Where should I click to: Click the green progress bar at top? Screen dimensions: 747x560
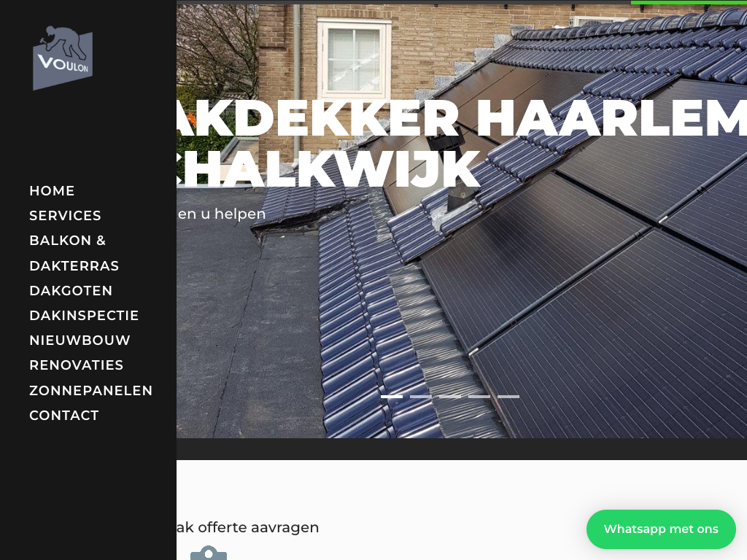pos(689,2)
